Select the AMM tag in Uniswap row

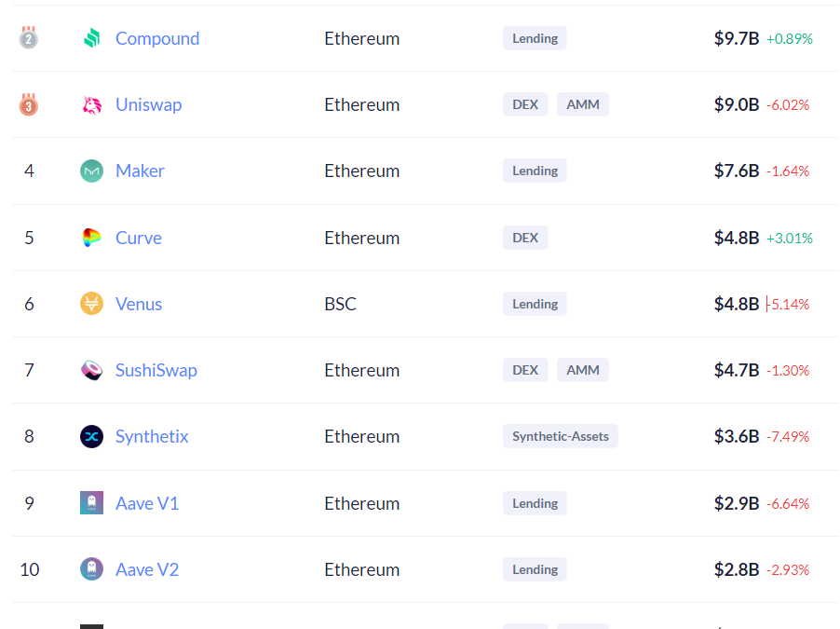click(583, 104)
